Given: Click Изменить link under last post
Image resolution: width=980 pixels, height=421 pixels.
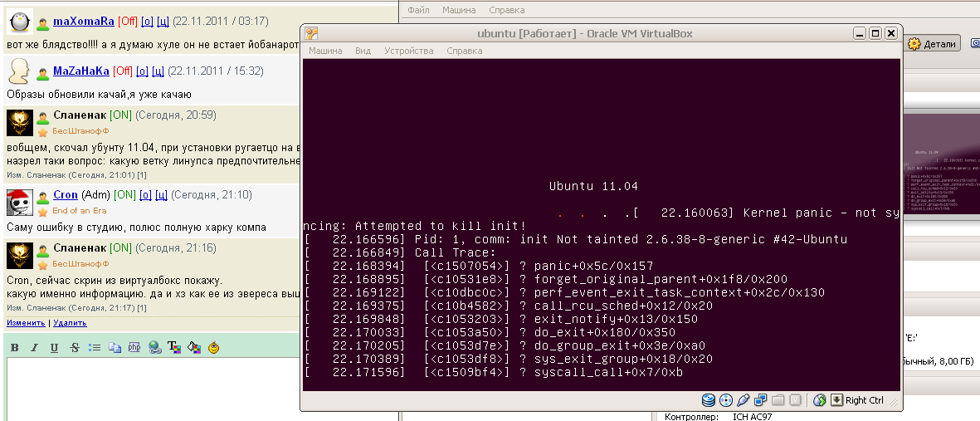Looking at the screenshot, I should [27, 323].
